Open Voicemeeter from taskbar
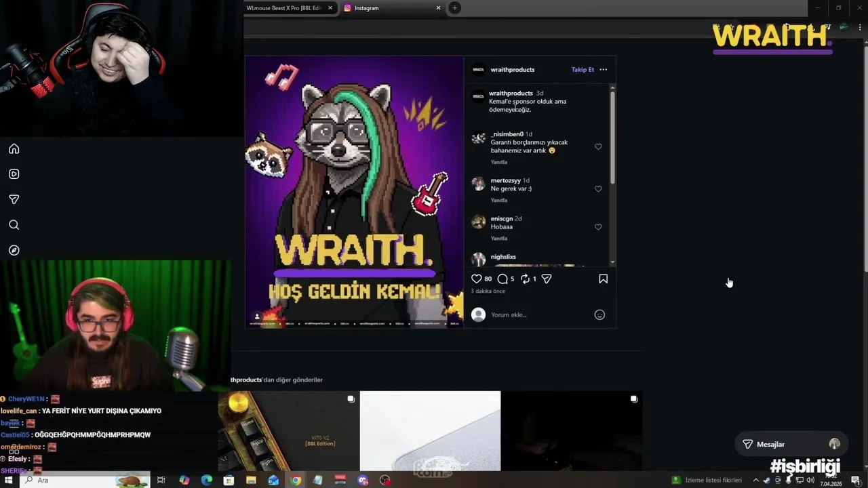868x488 pixels. 340,480
